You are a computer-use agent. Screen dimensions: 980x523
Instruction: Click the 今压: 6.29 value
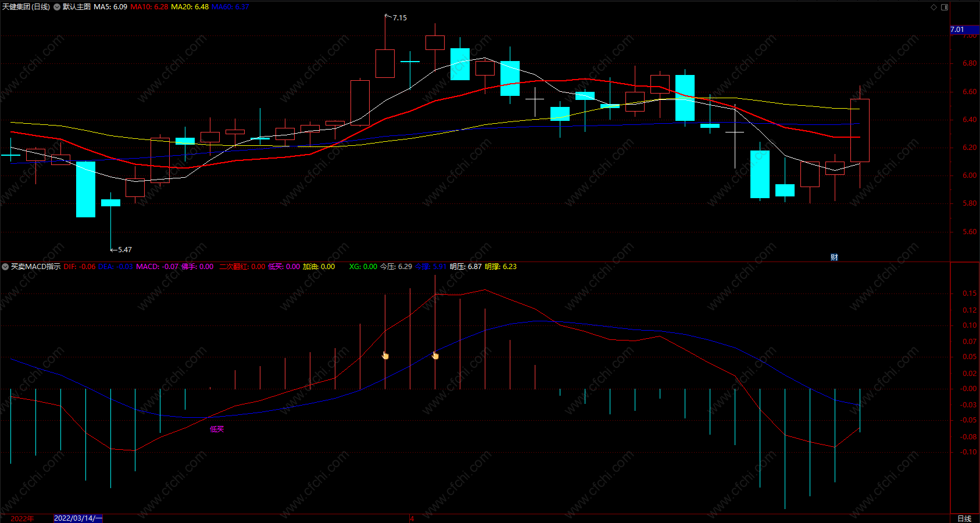396,267
